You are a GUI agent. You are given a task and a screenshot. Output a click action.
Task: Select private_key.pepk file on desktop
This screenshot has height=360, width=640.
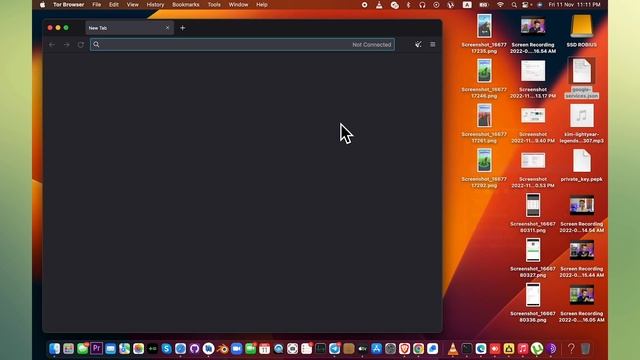(582, 166)
